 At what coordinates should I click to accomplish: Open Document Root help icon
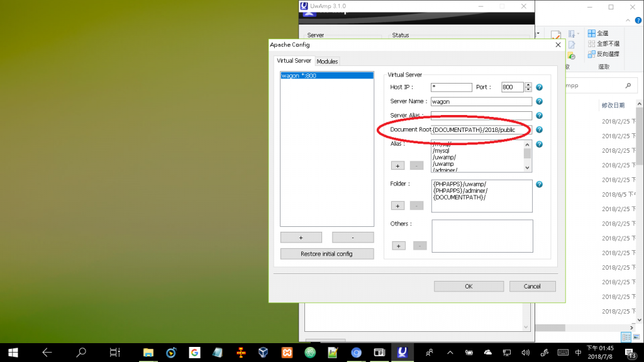tap(539, 129)
